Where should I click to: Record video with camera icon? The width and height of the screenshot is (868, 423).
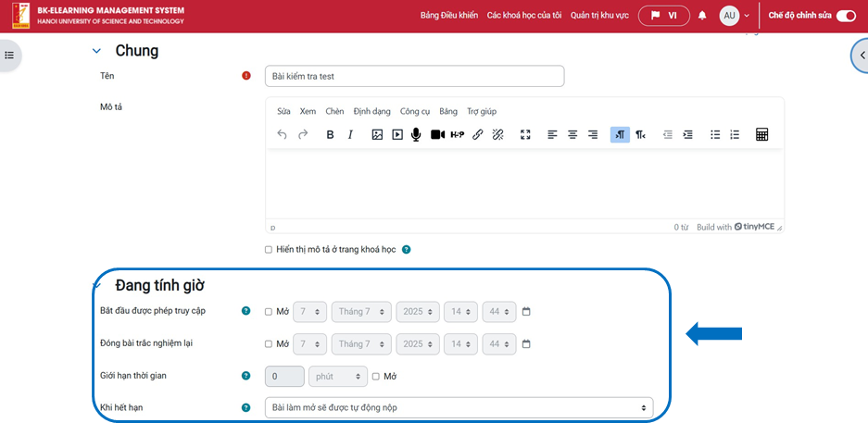pyautogui.click(x=438, y=134)
